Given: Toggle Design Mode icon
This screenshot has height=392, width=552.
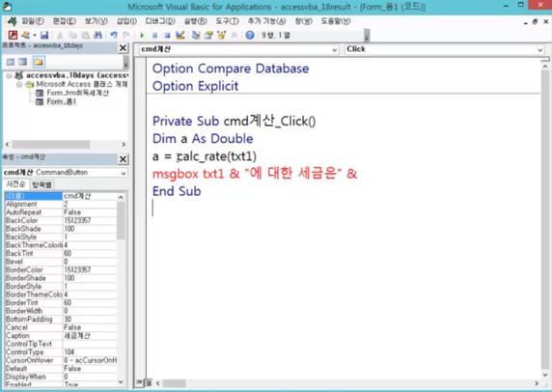Looking at the screenshot, I should (180, 35).
